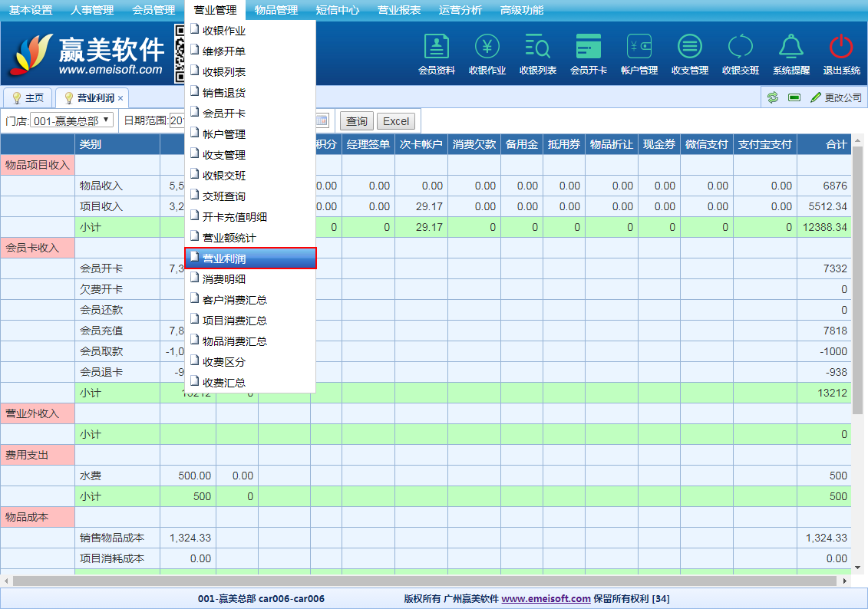Open the calendar date picker icon

[322, 120]
